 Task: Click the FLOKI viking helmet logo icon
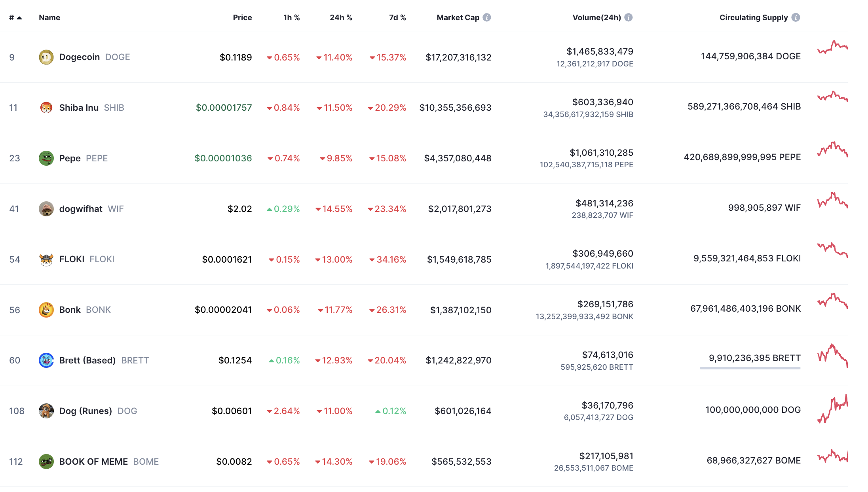click(46, 259)
